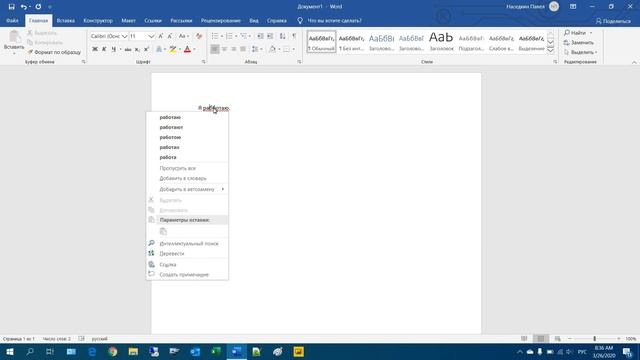
Task: Click the numbered list icon
Action: point(229,36)
